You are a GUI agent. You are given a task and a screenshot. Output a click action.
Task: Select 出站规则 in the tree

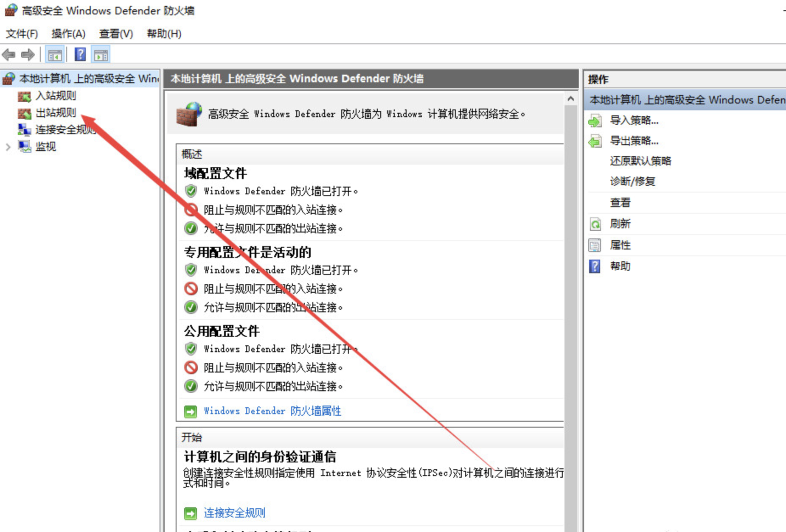pos(56,112)
